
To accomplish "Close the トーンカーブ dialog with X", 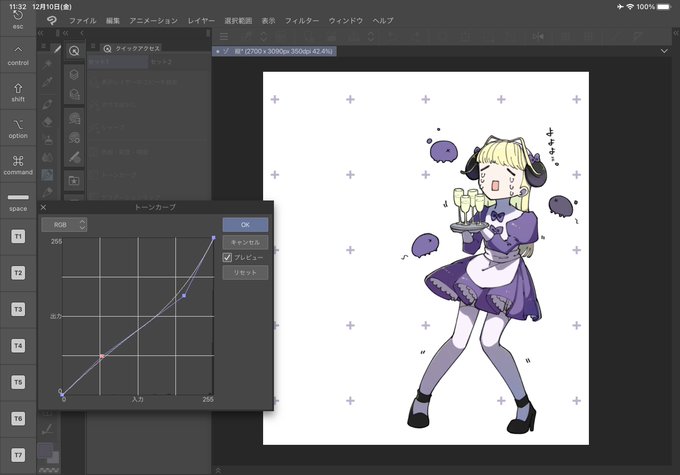I will tap(43, 207).
